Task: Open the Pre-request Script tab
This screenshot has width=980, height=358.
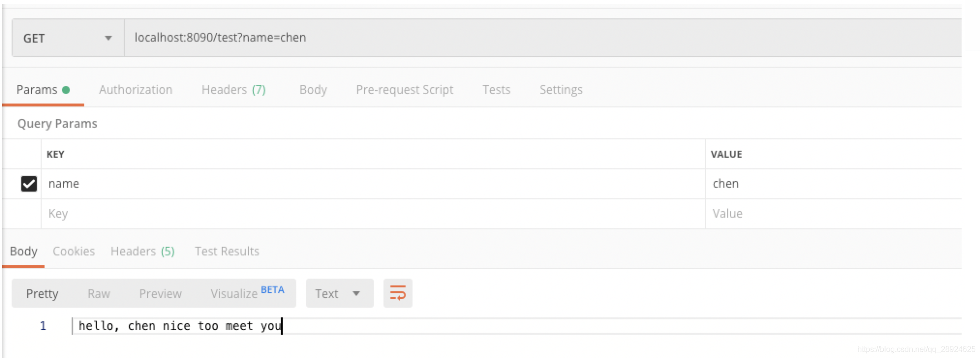Action: click(405, 90)
